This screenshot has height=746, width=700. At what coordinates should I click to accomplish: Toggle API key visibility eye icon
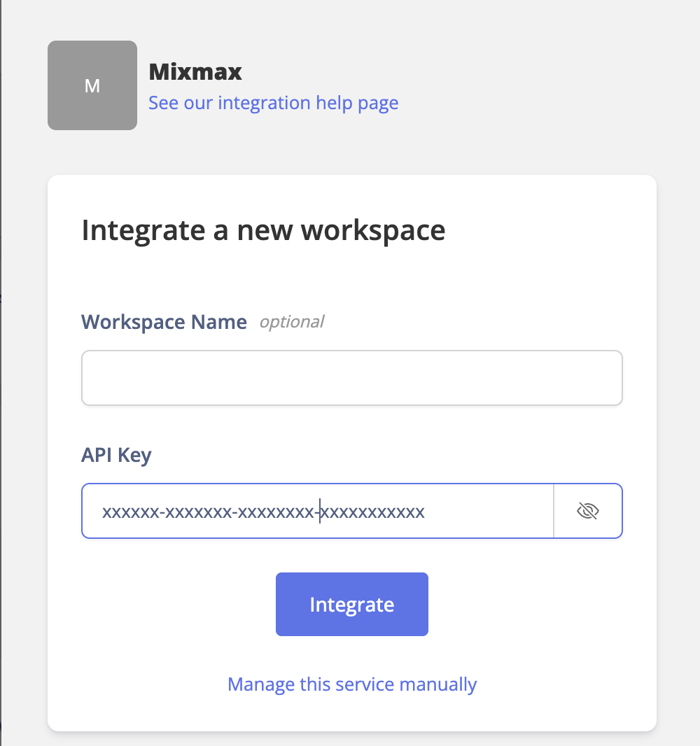tap(588, 511)
